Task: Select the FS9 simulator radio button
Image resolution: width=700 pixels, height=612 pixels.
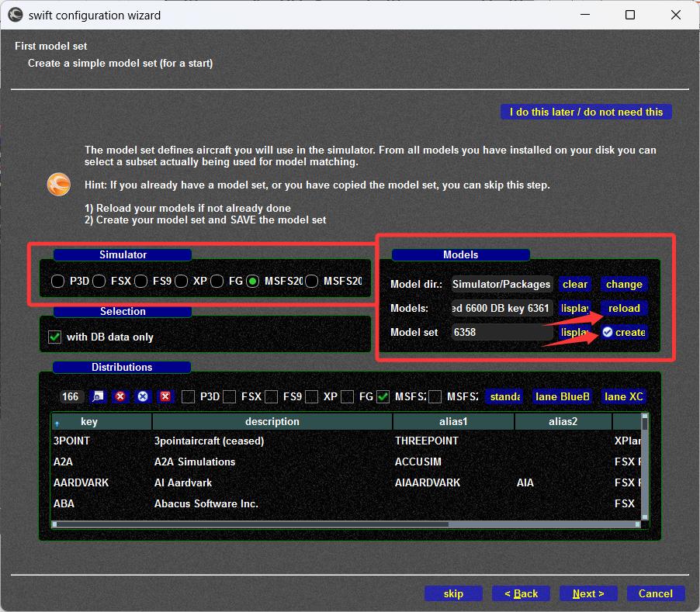Action: pyautogui.click(x=140, y=281)
